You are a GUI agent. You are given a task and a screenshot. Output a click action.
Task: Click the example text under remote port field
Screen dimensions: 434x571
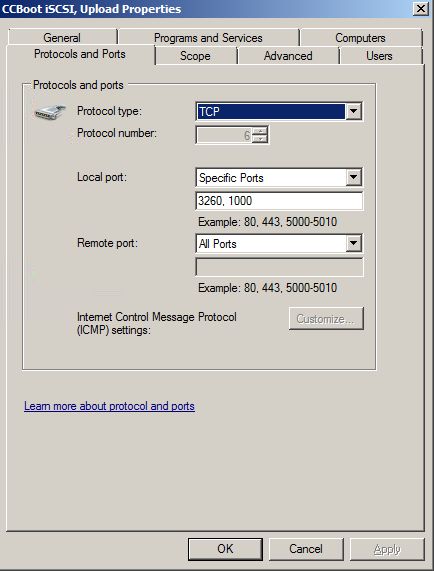pyautogui.click(x=268, y=288)
